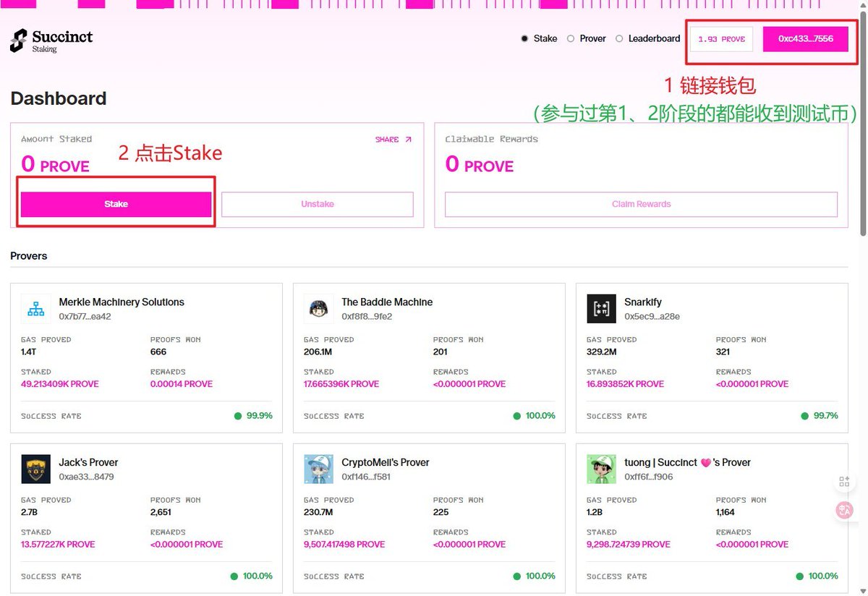Click gas proved value 1.4T
The image size is (868, 596).
tap(28, 352)
